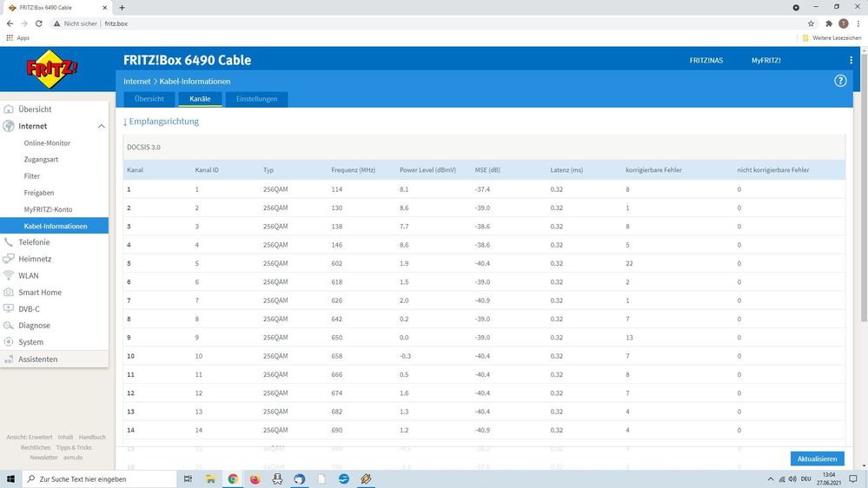Open the Einstellungen tab
Viewport: 868px width, 488px height.
pos(256,98)
